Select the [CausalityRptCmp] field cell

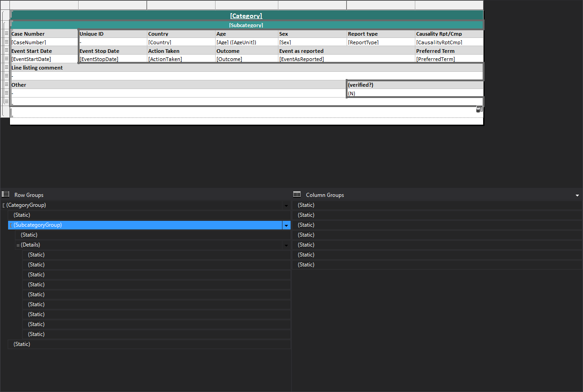click(449, 42)
